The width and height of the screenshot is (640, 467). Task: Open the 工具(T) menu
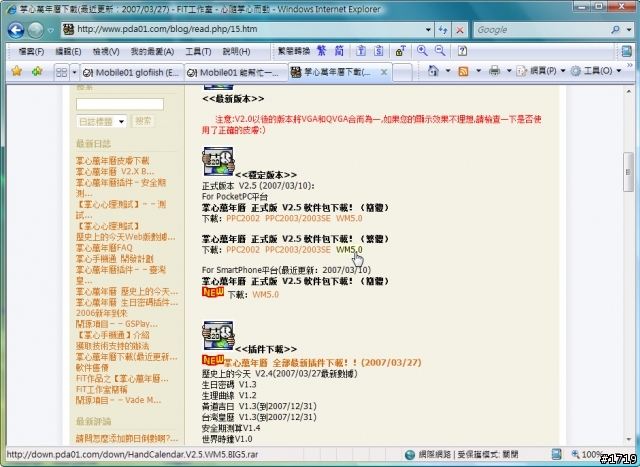tap(198, 51)
